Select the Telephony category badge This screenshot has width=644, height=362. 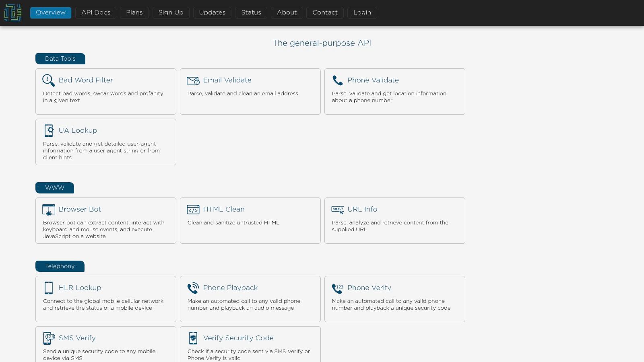pyautogui.click(x=60, y=266)
